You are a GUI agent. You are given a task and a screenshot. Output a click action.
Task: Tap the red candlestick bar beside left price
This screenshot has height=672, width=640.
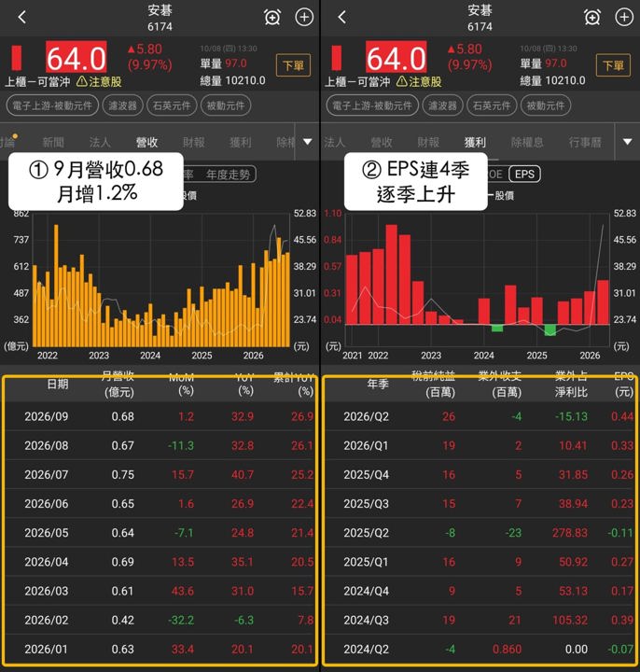(16, 58)
